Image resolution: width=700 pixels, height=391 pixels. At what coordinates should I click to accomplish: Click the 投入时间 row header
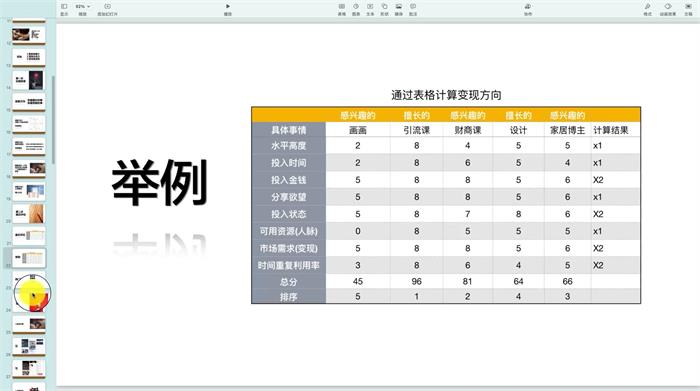tap(288, 163)
